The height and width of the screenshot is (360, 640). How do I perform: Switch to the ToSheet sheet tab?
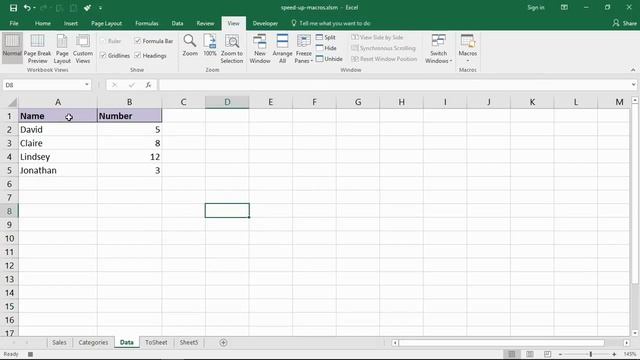(156, 342)
